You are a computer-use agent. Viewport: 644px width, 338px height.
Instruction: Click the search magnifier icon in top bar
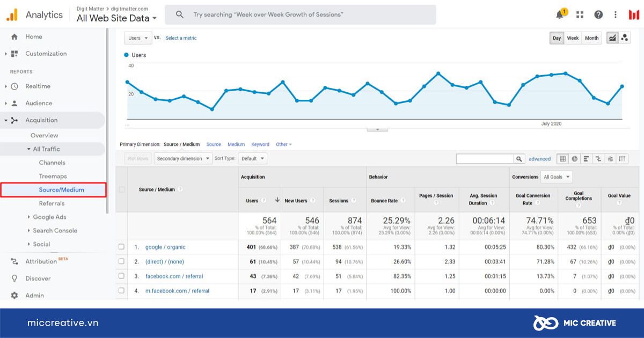pos(180,14)
